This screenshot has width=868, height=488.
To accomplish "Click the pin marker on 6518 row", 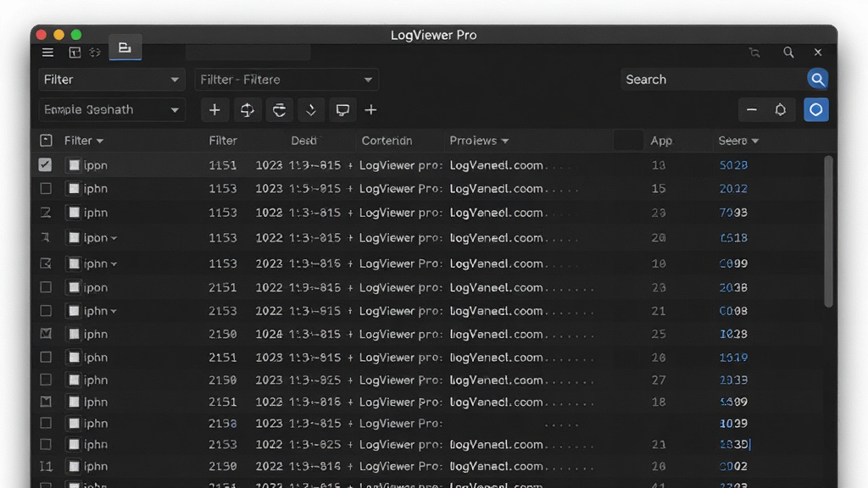I will click(x=46, y=237).
